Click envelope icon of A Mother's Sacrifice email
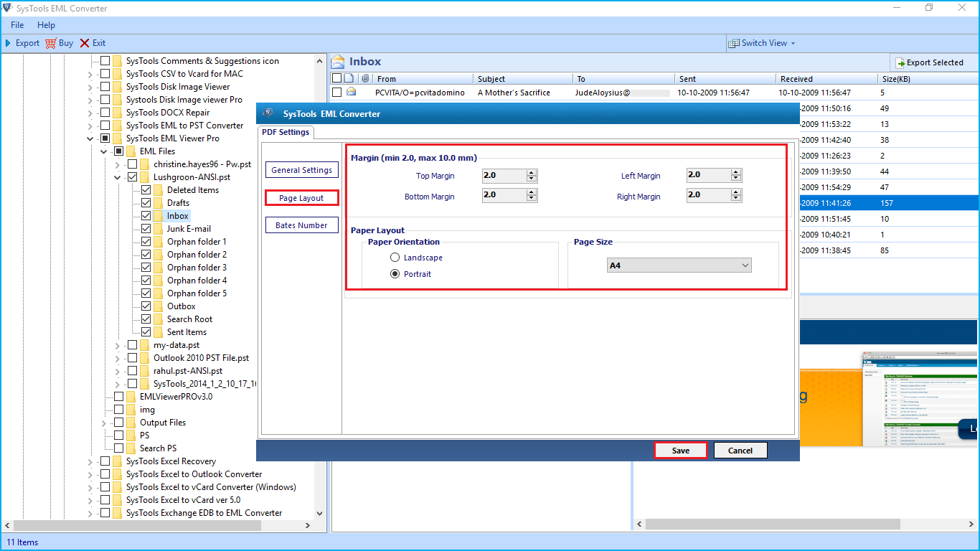This screenshot has width=980, height=551. tap(351, 92)
